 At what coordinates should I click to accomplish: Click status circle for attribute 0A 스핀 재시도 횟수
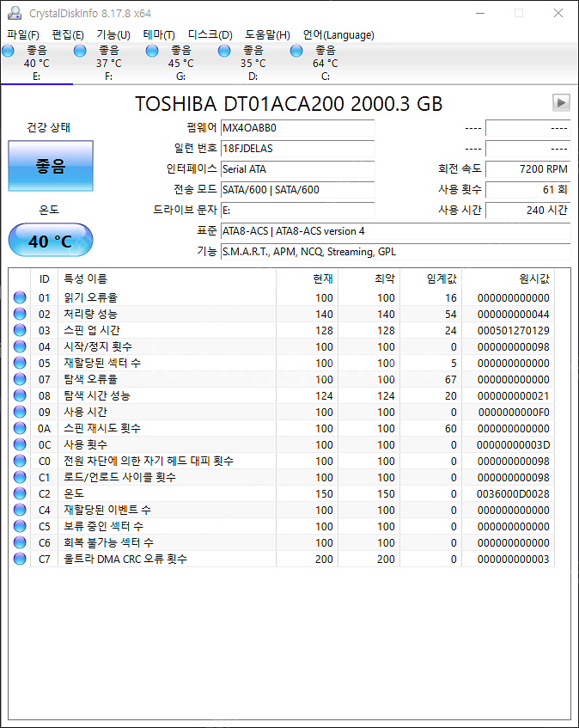pos(20,428)
